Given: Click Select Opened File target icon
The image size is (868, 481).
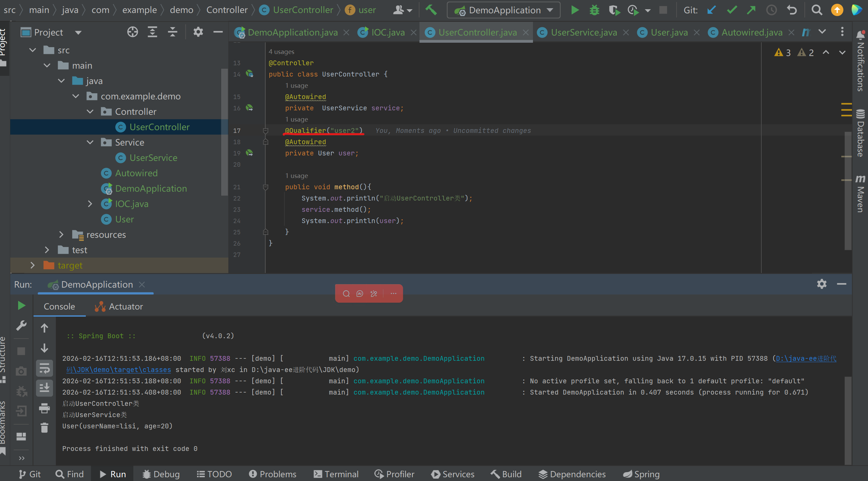Looking at the screenshot, I should point(133,32).
